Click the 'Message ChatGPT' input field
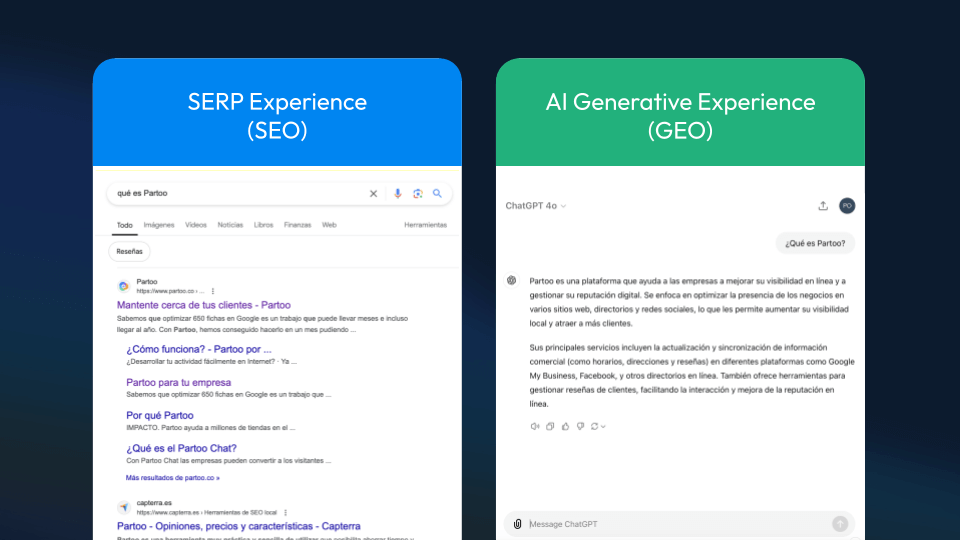Viewport: 960px width, 540px height. point(678,524)
